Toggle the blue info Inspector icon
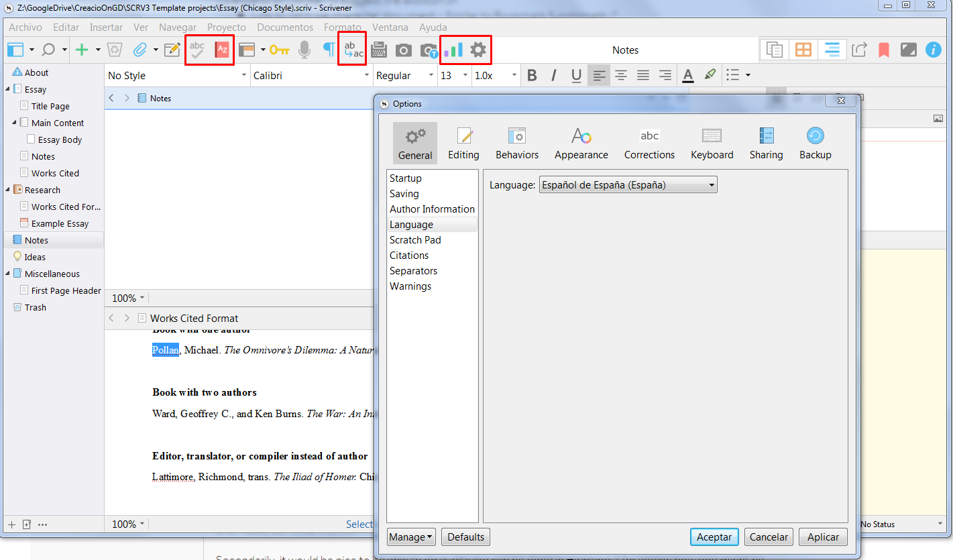This screenshot has height=560, width=953. tap(933, 50)
